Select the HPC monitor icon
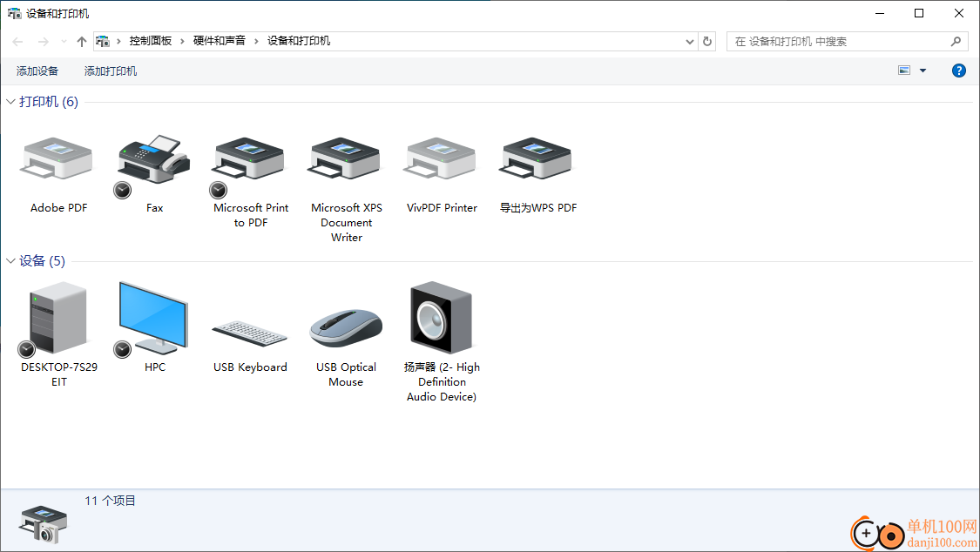This screenshot has width=980, height=552. coord(153,319)
